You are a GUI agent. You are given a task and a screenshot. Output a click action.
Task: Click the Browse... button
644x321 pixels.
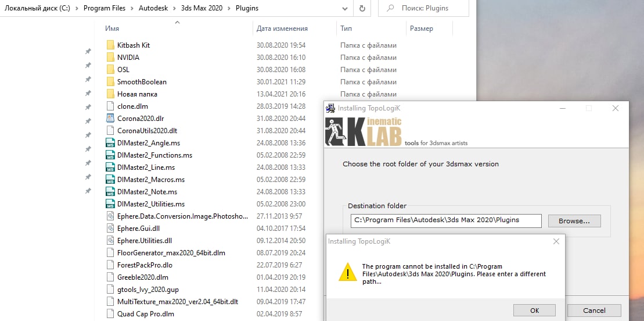pos(574,221)
